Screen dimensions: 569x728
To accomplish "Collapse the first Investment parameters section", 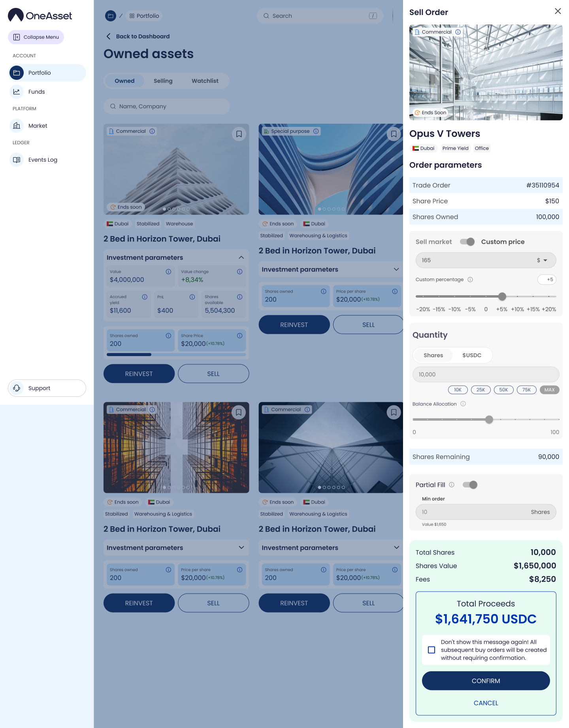I will click(x=241, y=257).
